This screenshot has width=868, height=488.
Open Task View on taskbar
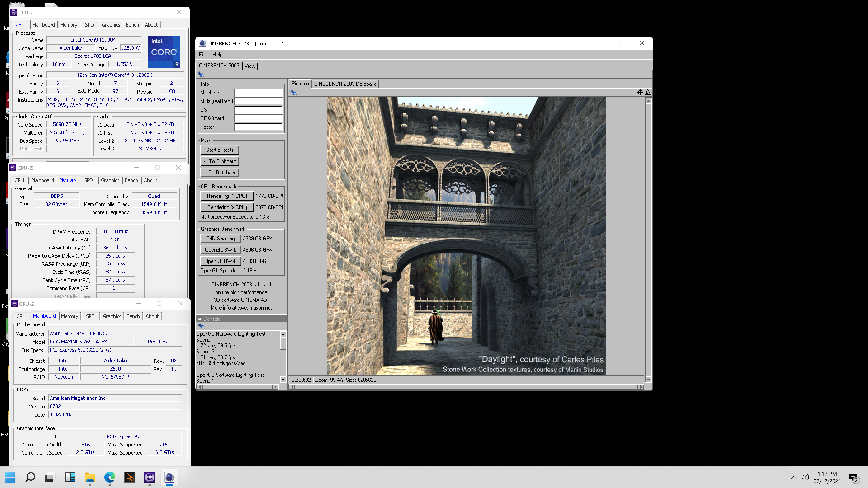point(49,477)
